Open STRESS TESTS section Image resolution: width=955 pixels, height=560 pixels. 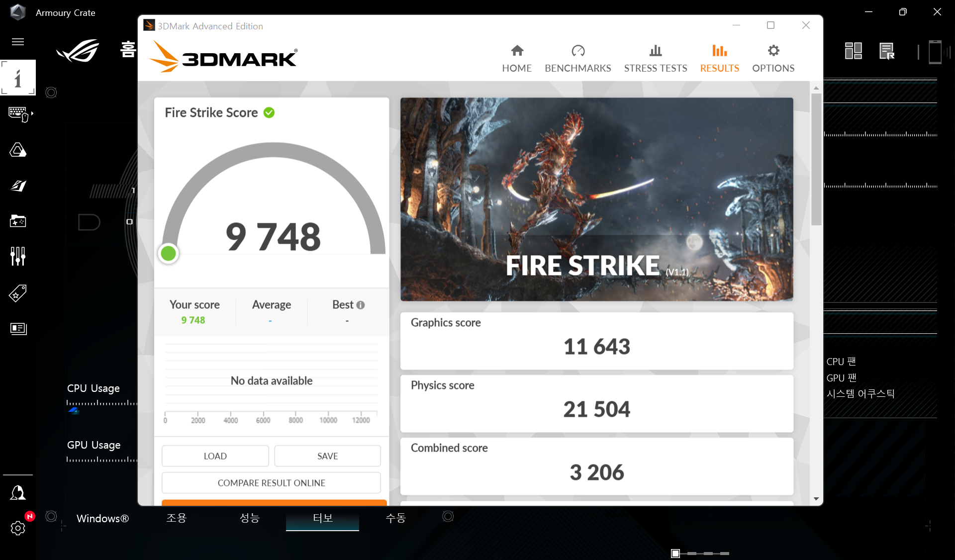click(x=655, y=58)
